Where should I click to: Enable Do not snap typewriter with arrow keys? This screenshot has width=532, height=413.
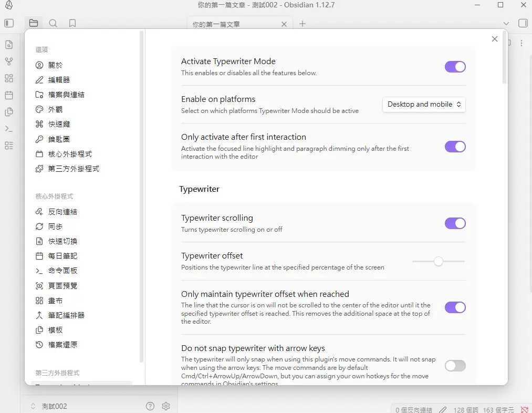pyautogui.click(x=455, y=366)
